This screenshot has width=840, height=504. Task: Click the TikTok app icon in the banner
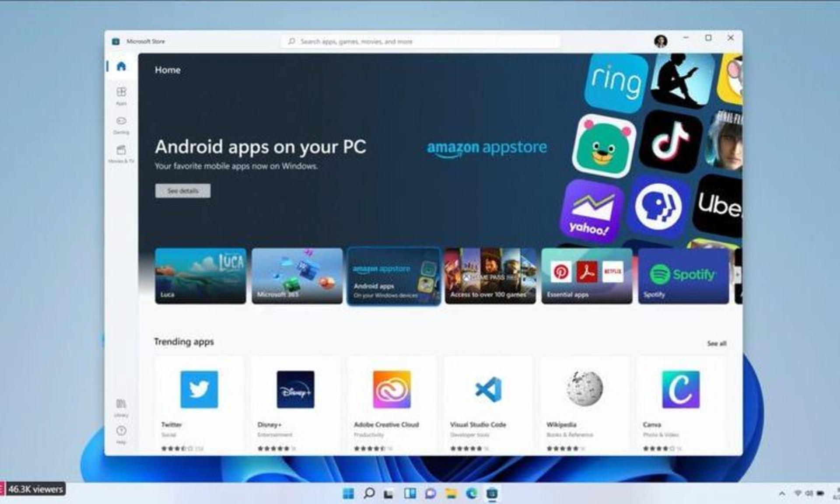671,141
